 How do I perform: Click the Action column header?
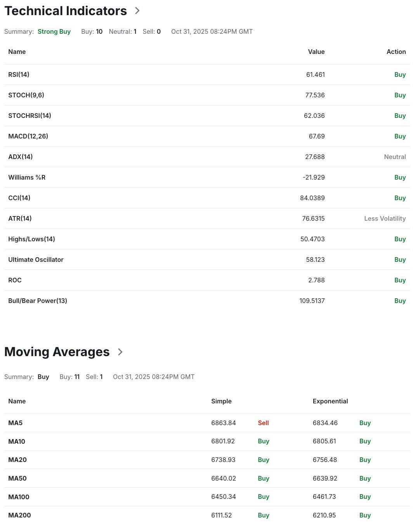tap(396, 52)
